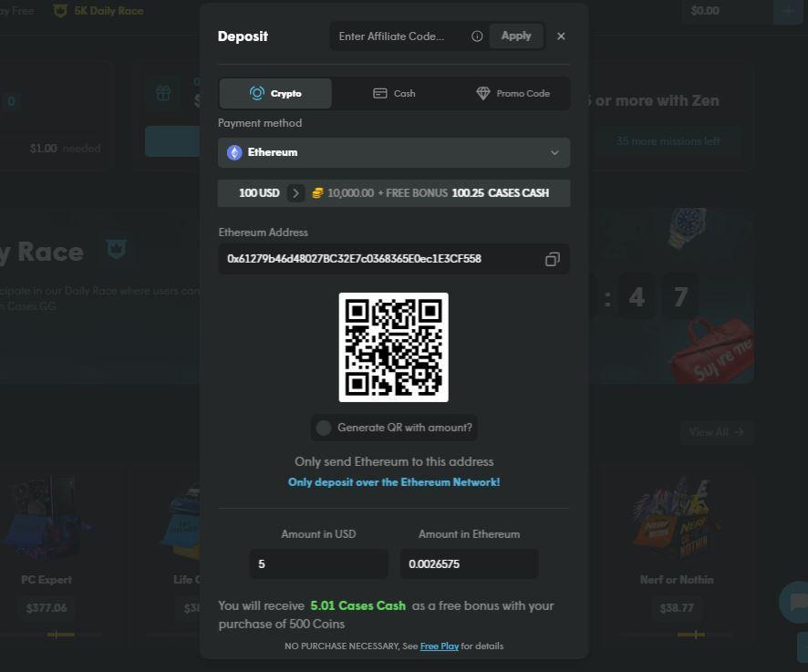Click the Ethereum QR code image
This screenshot has height=672, width=808.
(393, 346)
